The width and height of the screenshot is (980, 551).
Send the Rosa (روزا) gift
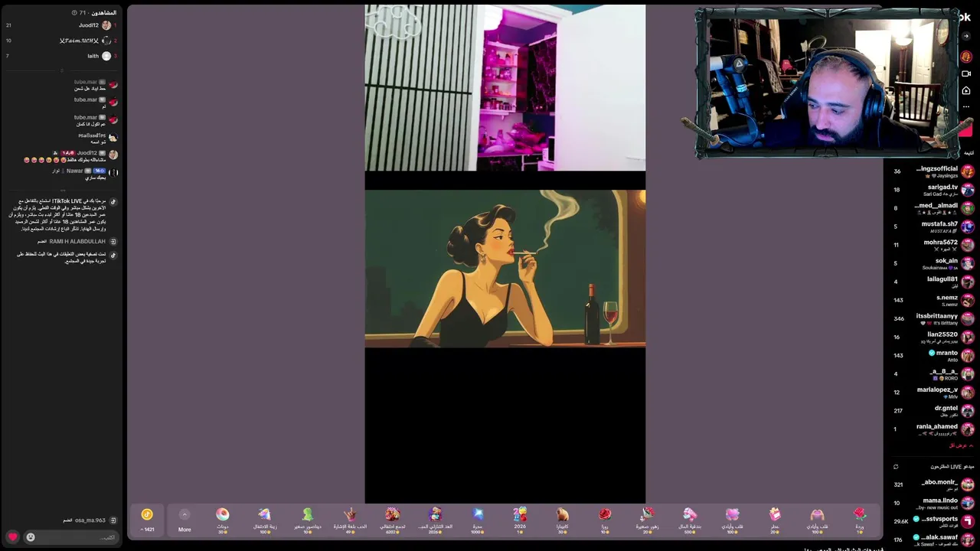click(x=604, y=519)
